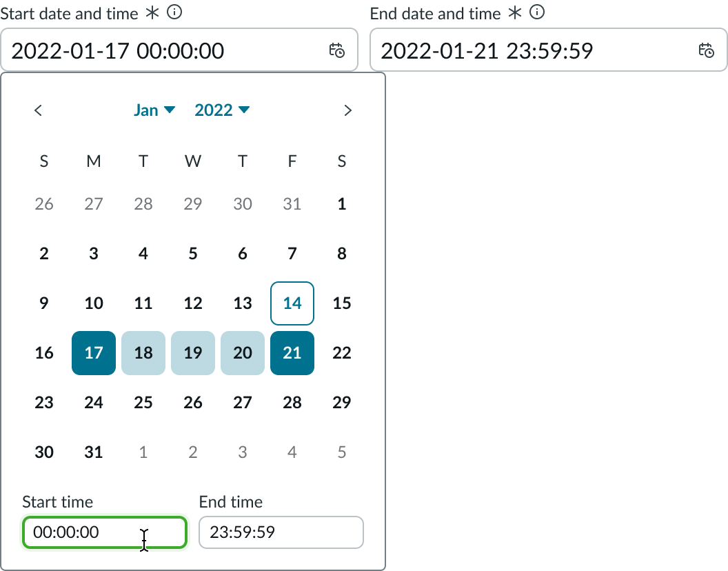Select January 14 in the calendar
This screenshot has width=728, height=571.
pyautogui.click(x=292, y=303)
